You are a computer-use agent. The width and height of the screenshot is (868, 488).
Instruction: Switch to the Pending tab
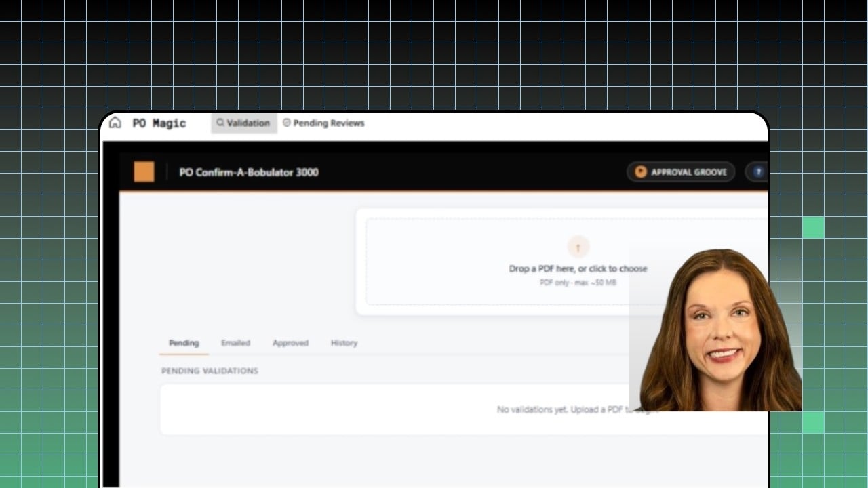(x=184, y=343)
